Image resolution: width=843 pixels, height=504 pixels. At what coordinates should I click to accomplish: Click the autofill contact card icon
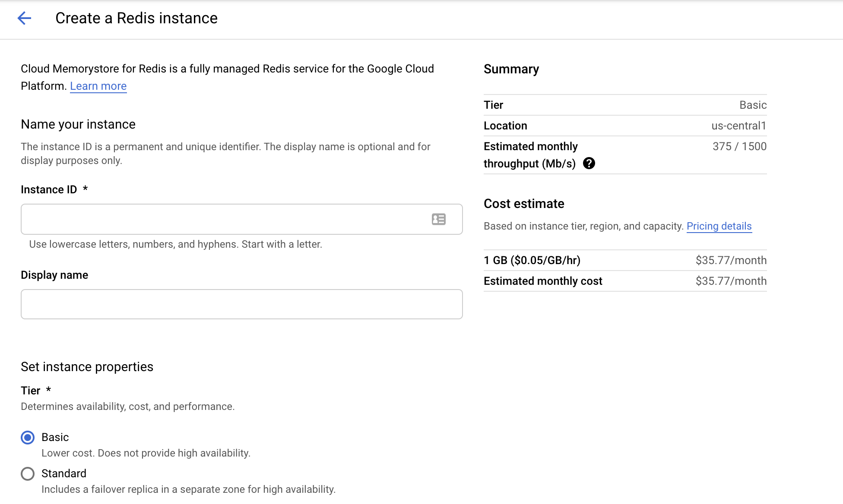(x=438, y=219)
